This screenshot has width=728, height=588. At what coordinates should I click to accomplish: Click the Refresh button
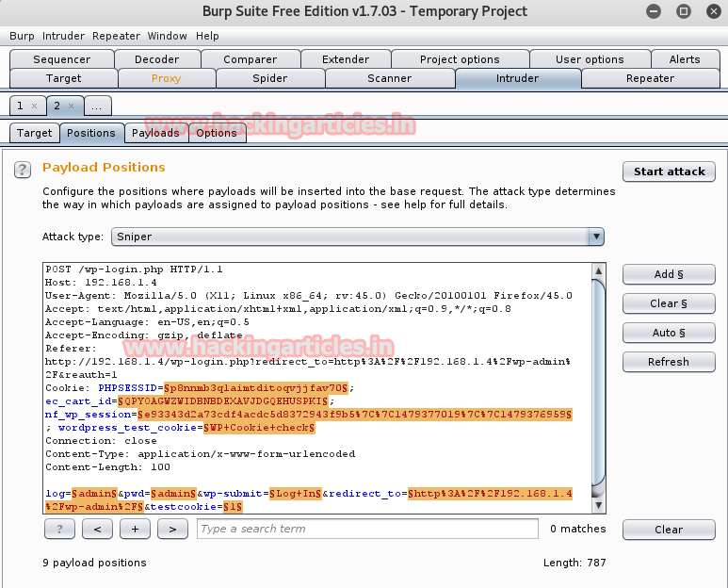669,362
